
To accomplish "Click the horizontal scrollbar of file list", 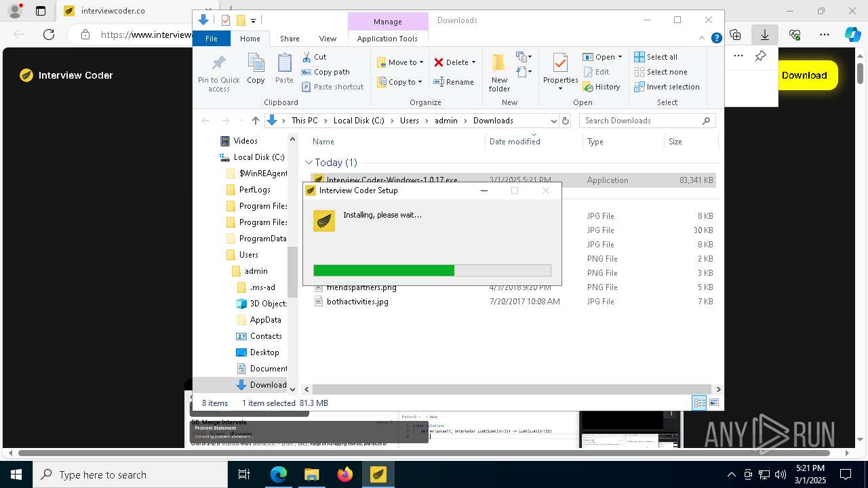I will pos(512,389).
